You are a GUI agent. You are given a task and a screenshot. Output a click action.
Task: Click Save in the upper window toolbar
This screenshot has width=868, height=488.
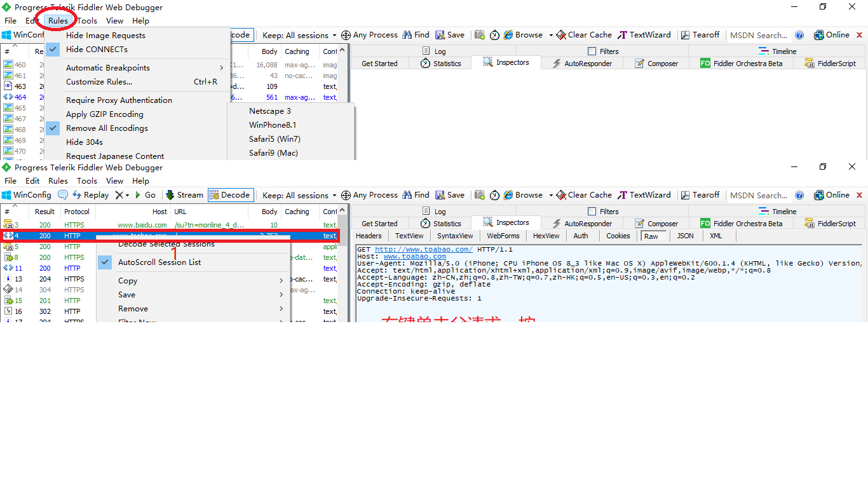click(450, 35)
